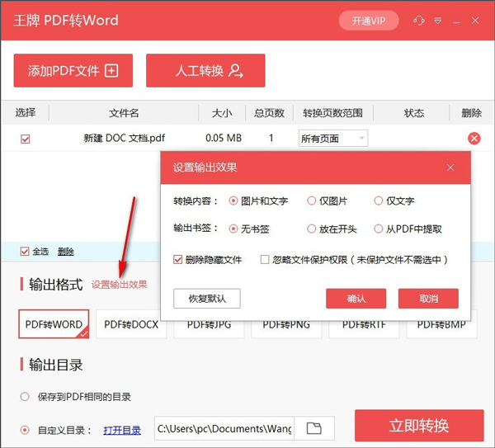
Task: Select 图片和文字 radio option
Action: click(x=233, y=200)
